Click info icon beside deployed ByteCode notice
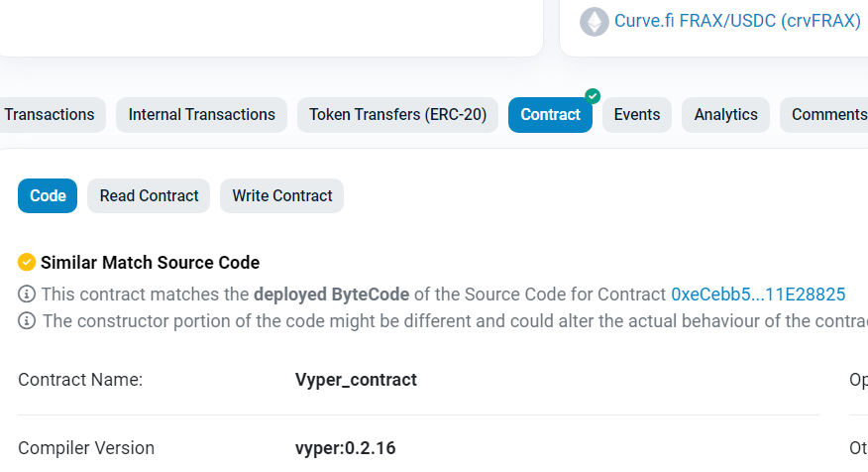 click(x=27, y=294)
